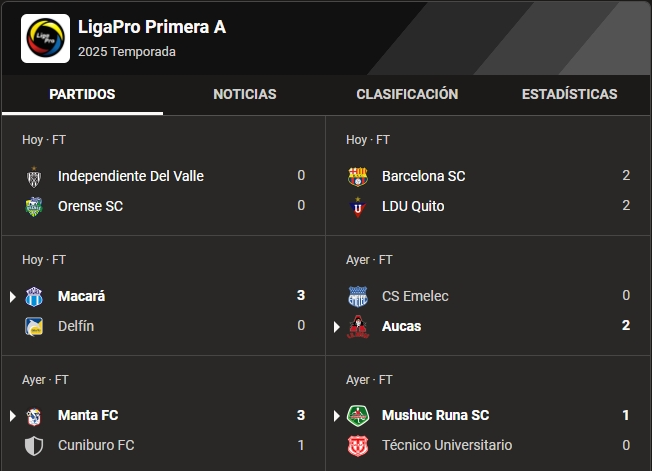Click the Manta FC team crest
Screen dimensions: 652x471
coord(34,415)
